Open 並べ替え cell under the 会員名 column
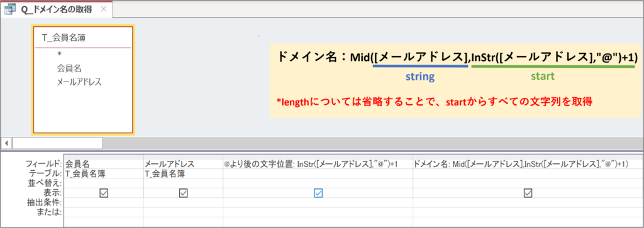Viewport: 644px width, 228px height. pyautogui.click(x=104, y=183)
